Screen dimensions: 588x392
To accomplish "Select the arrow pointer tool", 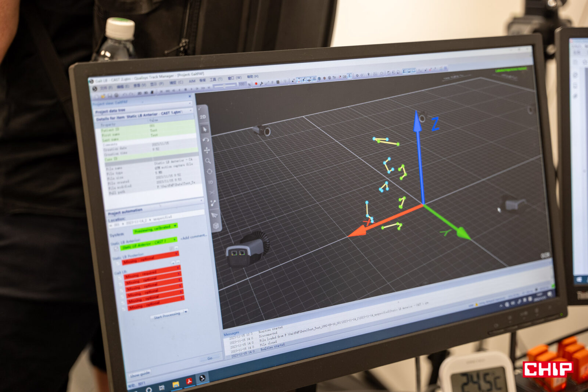I will tap(205, 129).
